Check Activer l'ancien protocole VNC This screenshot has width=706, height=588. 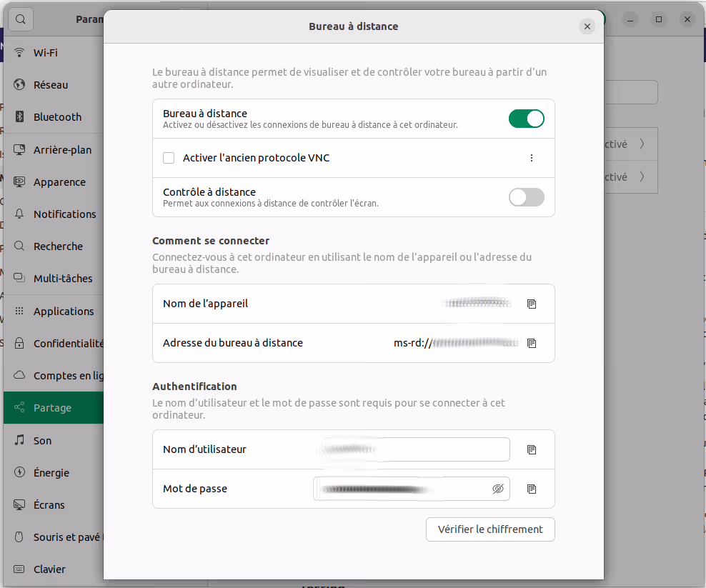(169, 158)
